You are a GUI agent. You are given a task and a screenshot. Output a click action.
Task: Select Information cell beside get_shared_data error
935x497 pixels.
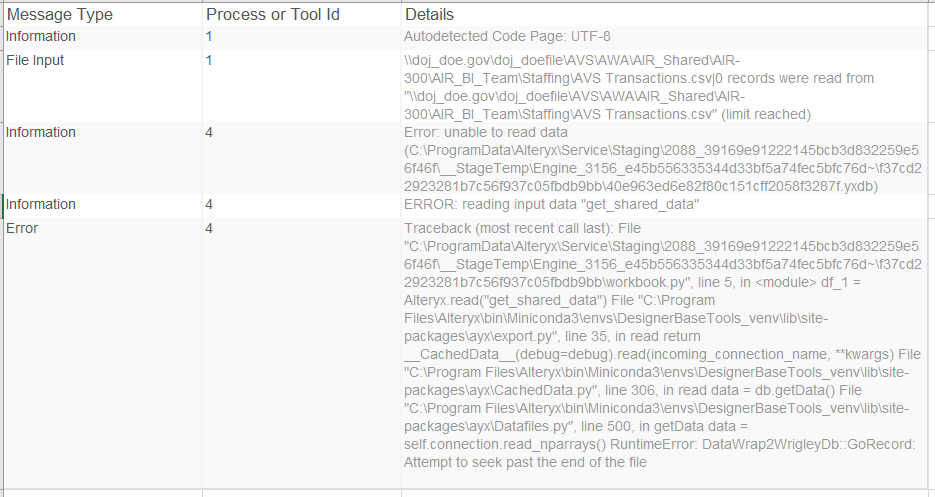[41, 205]
